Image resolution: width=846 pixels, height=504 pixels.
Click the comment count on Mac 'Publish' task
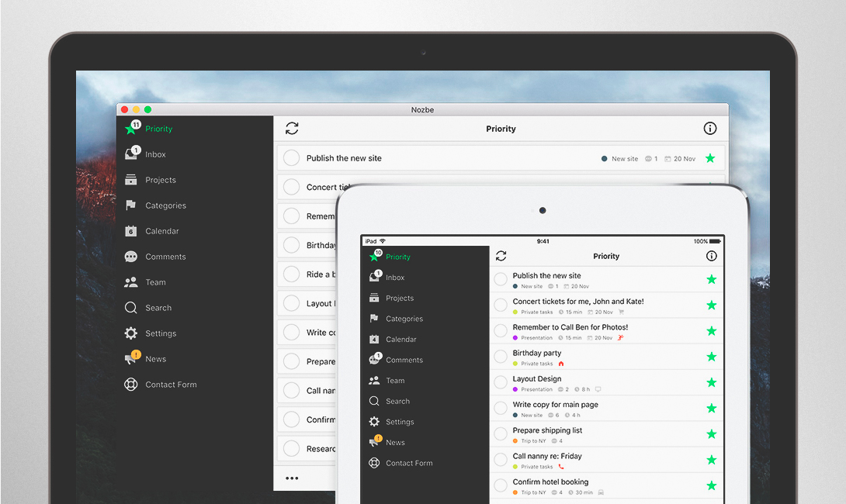[x=651, y=158]
